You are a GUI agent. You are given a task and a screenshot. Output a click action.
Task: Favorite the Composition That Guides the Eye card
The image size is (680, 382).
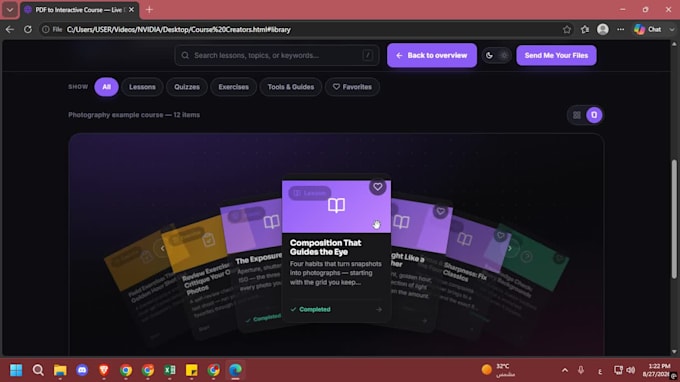377,187
